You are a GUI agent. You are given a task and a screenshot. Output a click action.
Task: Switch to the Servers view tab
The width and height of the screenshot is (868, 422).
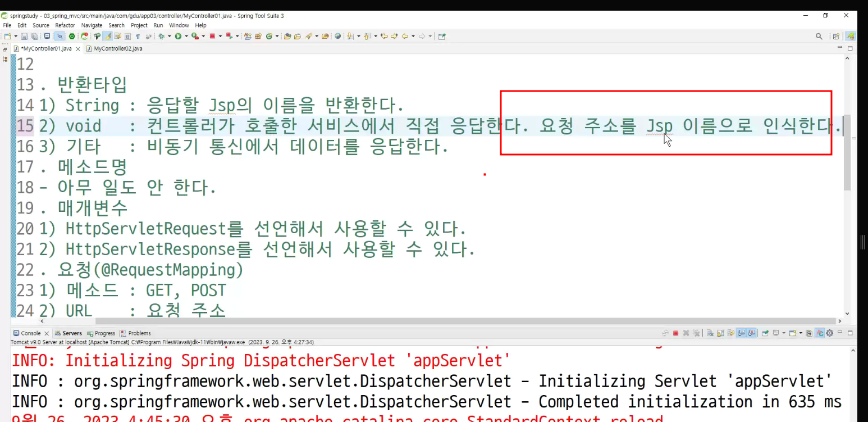pyautogui.click(x=68, y=333)
